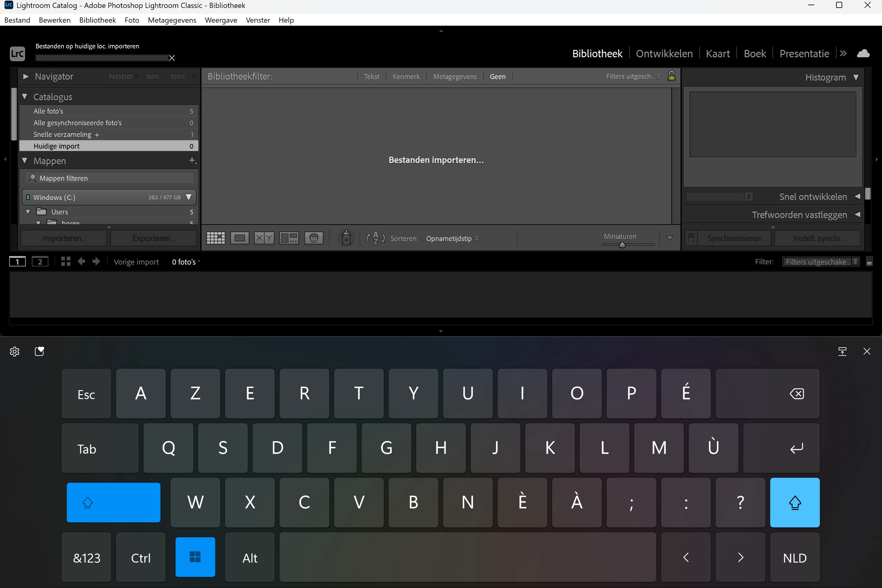Add folder with Mappen plus icon
This screenshot has height=588, width=882.
(192, 160)
